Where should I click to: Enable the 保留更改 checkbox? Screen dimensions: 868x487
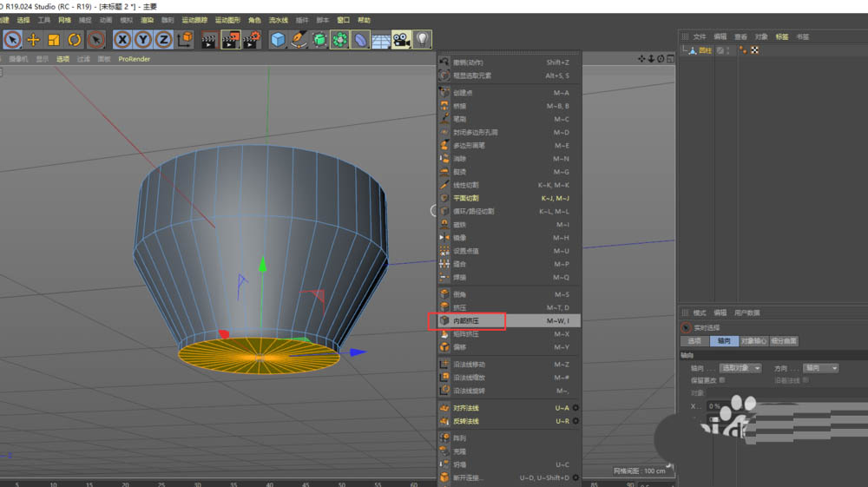pyautogui.click(x=722, y=379)
